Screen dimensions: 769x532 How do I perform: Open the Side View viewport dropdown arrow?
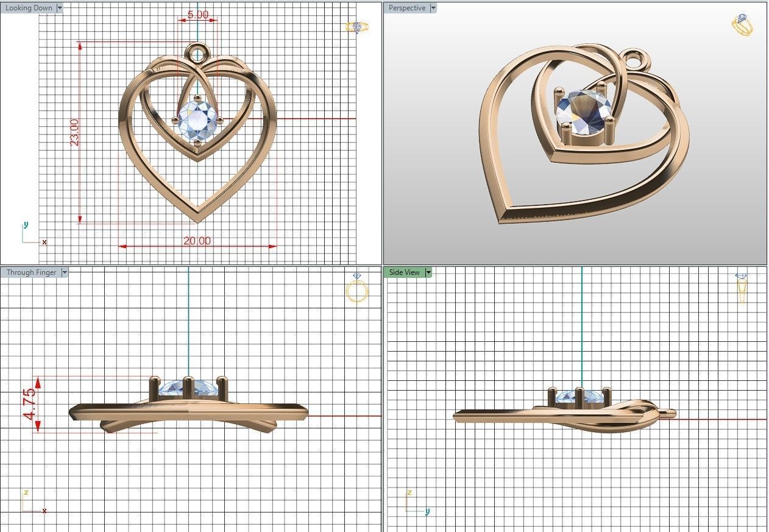click(x=428, y=272)
